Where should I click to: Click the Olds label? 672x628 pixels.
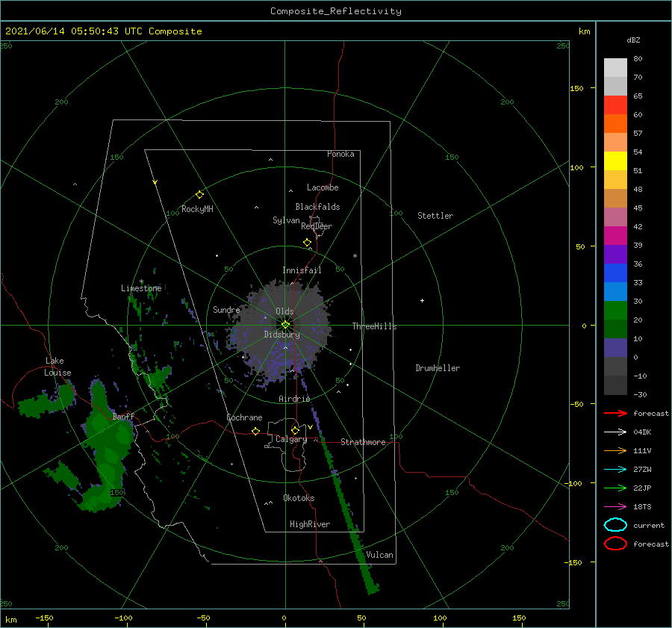(x=284, y=311)
